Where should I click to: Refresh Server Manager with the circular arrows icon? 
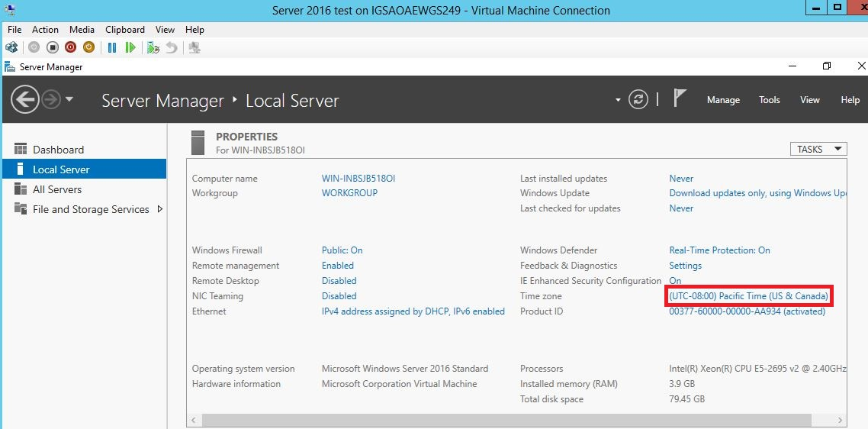pos(638,100)
